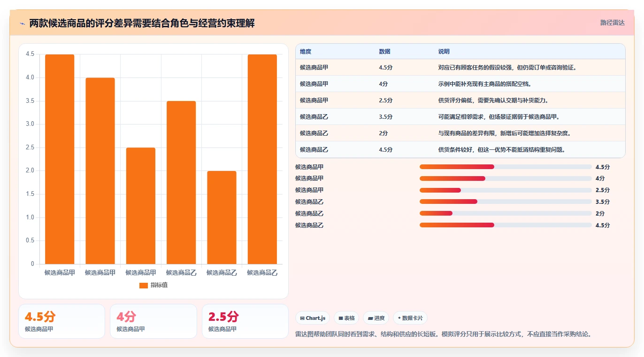Viewport: 644px width, 357px height.
Task: Click the 3.5分 value in the table
Action: tap(386, 116)
